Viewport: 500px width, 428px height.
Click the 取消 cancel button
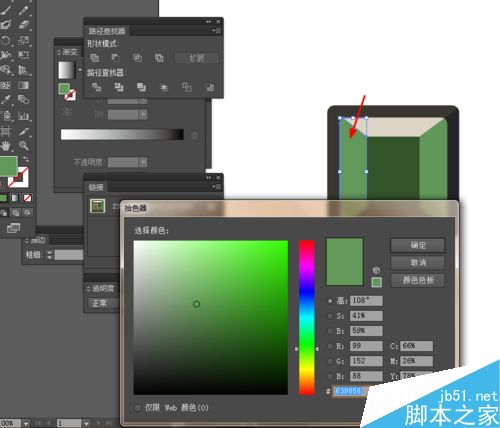[418, 263]
